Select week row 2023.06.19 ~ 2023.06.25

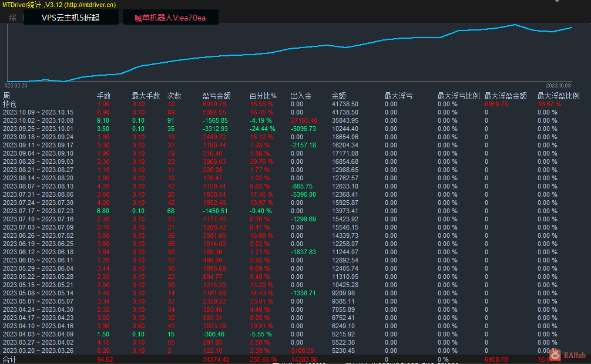[38, 244]
